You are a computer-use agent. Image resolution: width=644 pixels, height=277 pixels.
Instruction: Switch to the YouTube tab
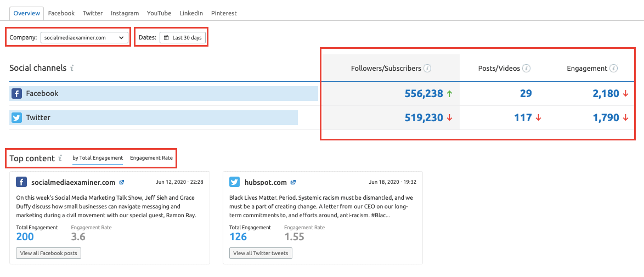pyautogui.click(x=159, y=13)
